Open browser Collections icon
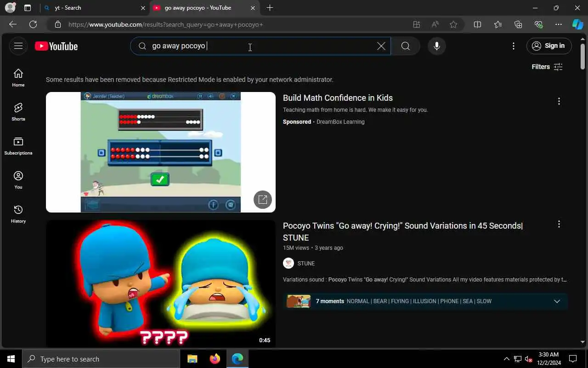 coord(518,24)
